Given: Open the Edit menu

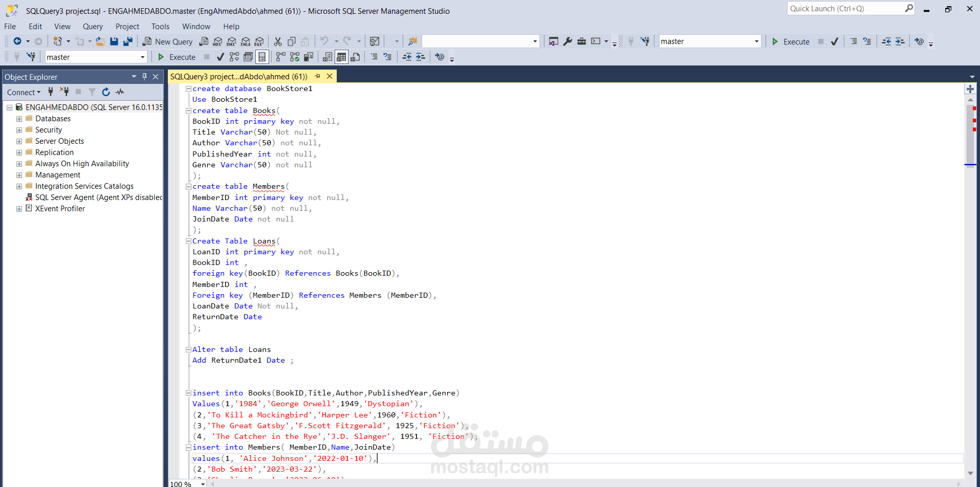Looking at the screenshot, I should point(35,27).
